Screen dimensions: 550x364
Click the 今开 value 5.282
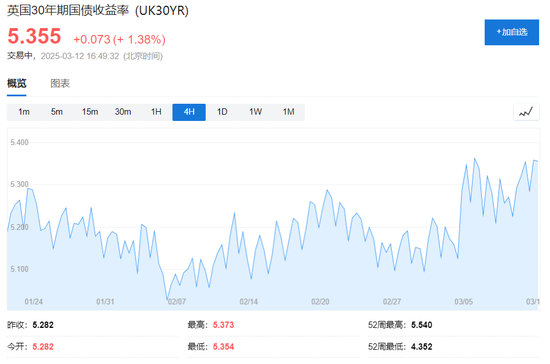tap(43, 347)
